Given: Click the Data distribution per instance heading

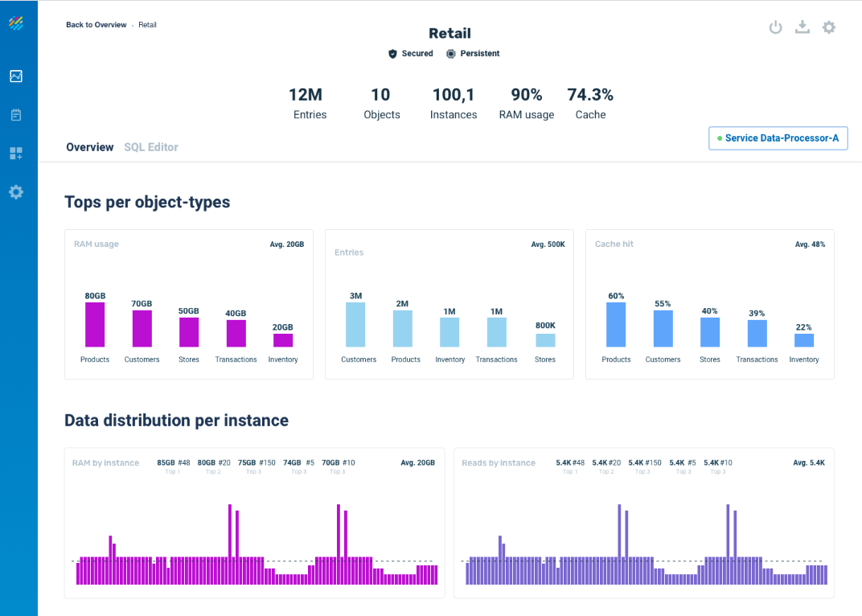Looking at the screenshot, I should (x=176, y=421).
